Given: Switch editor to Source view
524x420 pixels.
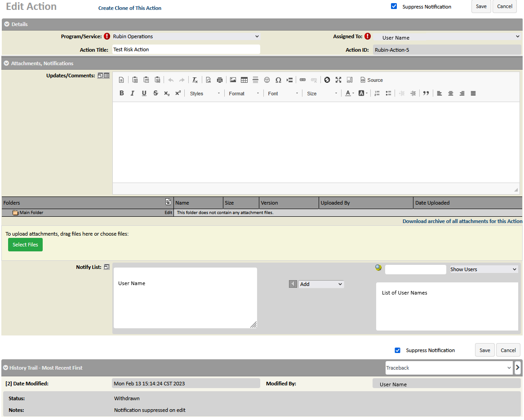Looking at the screenshot, I should pyautogui.click(x=372, y=80).
